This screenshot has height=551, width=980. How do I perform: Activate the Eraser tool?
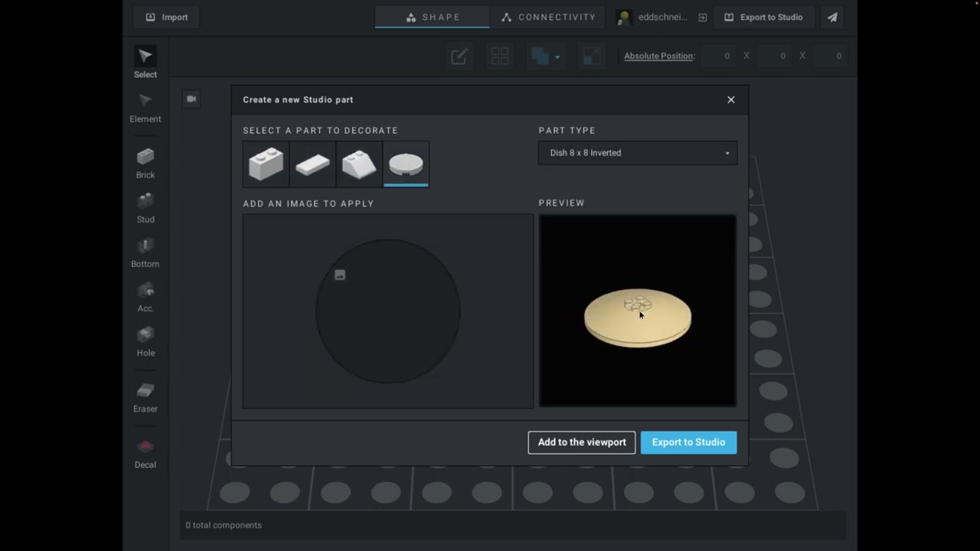[x=145, y=397]
